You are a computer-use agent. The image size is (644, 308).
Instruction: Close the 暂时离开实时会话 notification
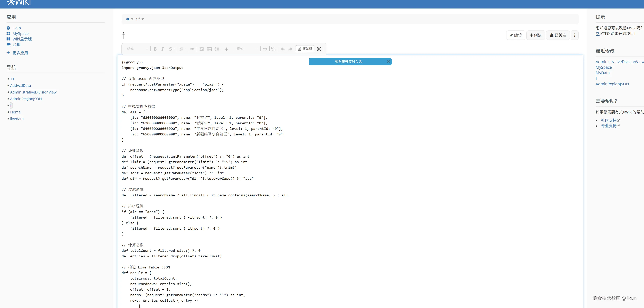click(x=388, y=62)
